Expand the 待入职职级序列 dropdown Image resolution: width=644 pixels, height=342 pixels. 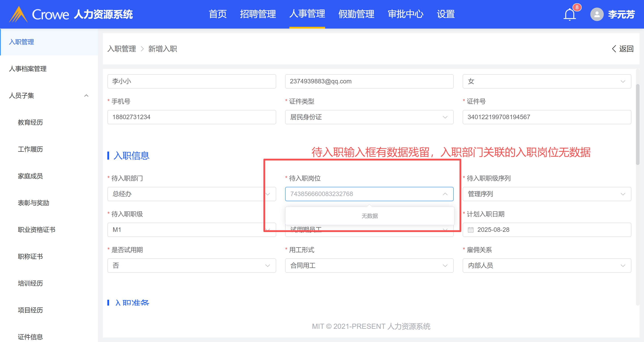tap(547, 194)
